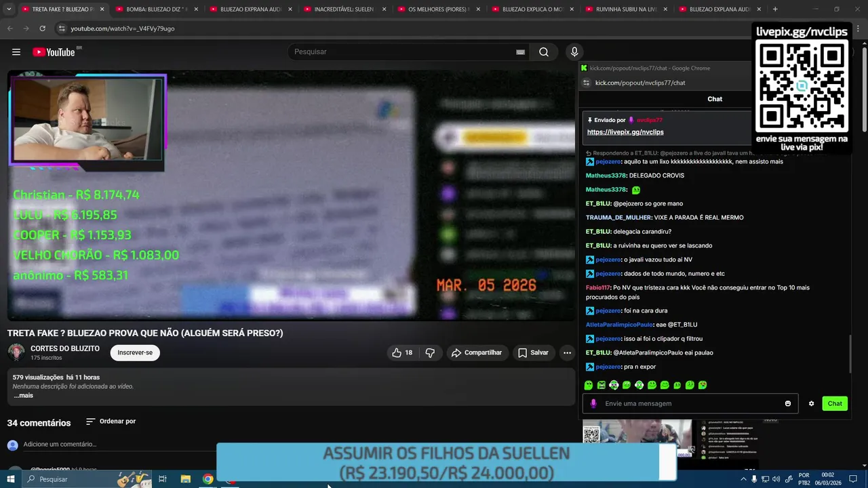Open the tab search dropdown in Chrome
This screenshot has width=868, height=488.
point(9,9)
